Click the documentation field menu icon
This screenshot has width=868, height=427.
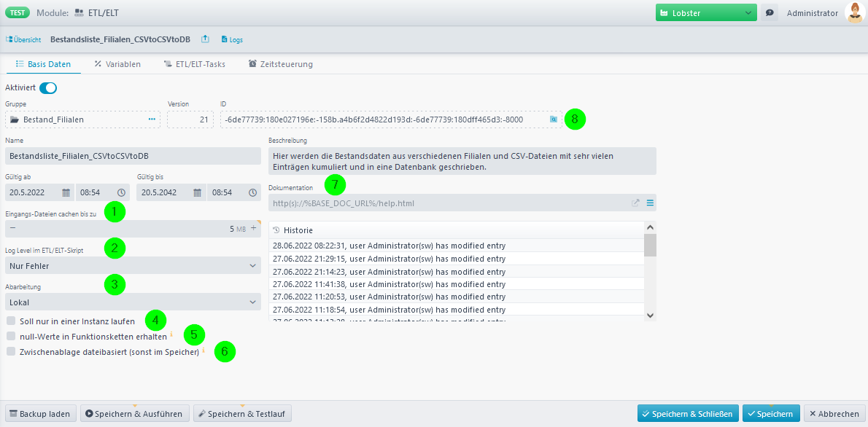tap(650, 203)
